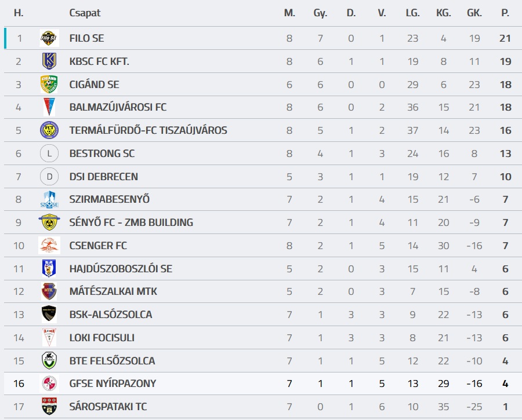The width and height of the screenshot is (522, 420).
Task: Click the DSI Debrecen 'D' badge
Action: (x=49, y=176)
